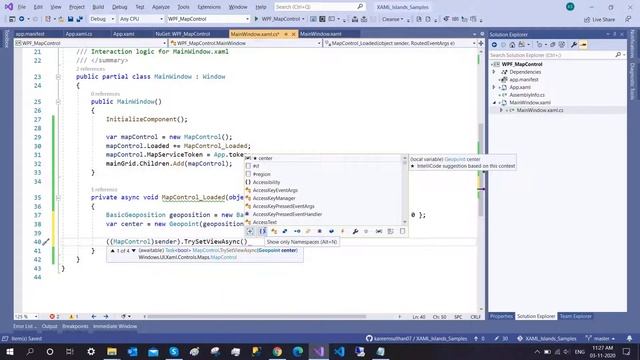The width and height of the screenshot is (640, 360).
Task: Open the Build menu
Action: 98,7
